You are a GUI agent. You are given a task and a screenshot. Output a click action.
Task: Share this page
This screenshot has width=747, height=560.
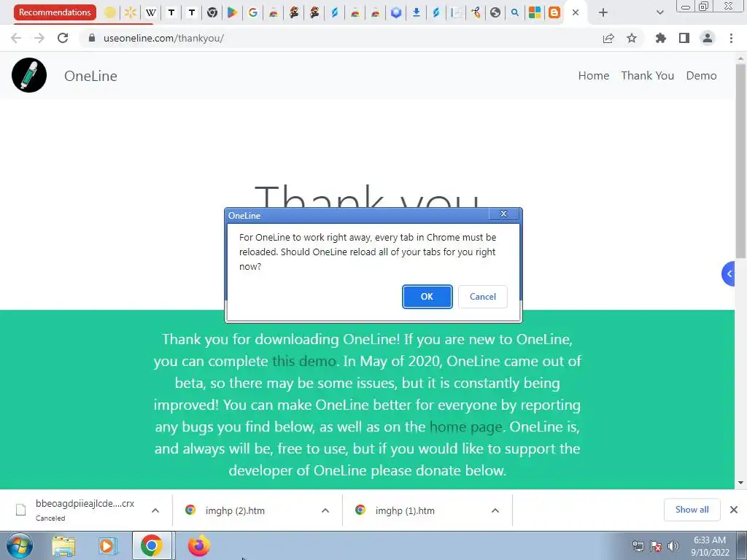608,38
